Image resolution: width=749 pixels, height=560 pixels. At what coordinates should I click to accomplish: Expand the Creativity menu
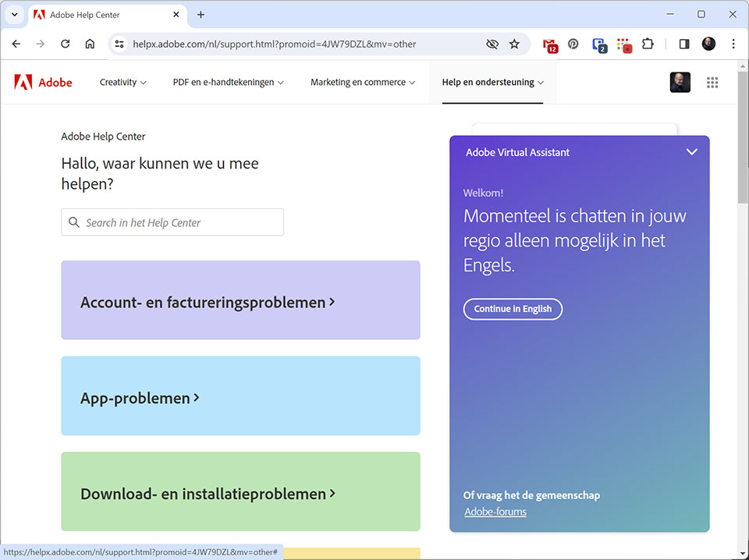pos(122,82)
